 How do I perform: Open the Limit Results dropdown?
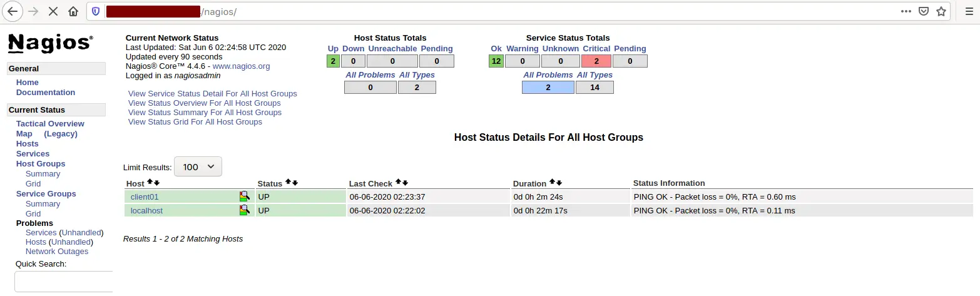[x=198, y=167]
